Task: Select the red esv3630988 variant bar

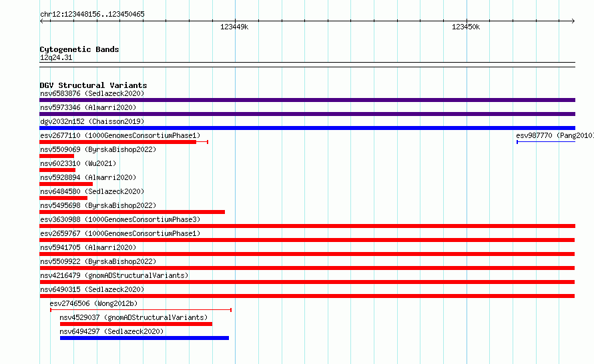Action: [x=307, y=226]
